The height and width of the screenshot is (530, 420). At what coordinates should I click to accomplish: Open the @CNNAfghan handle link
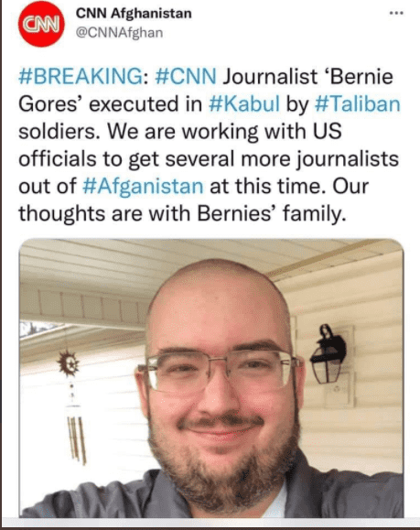pyautogui.click(x=119, y=33)
